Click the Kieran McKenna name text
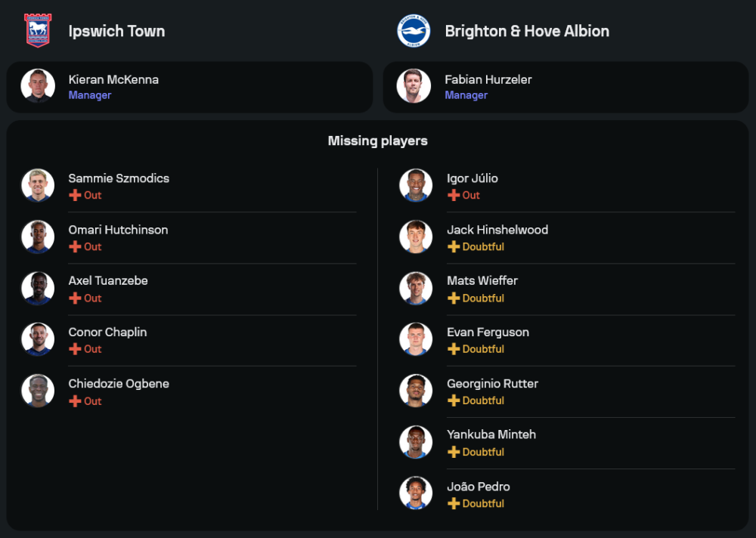 113,79
